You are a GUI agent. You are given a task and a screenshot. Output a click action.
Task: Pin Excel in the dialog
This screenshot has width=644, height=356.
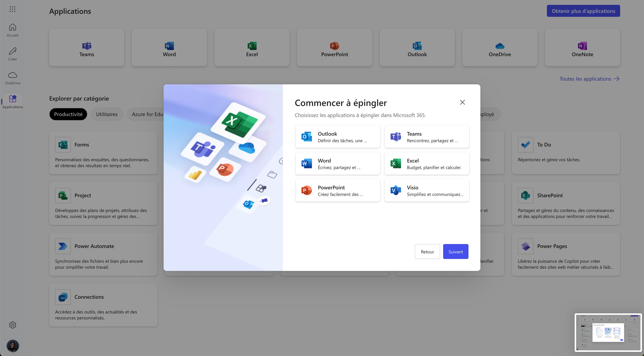(x=427, y=163)
